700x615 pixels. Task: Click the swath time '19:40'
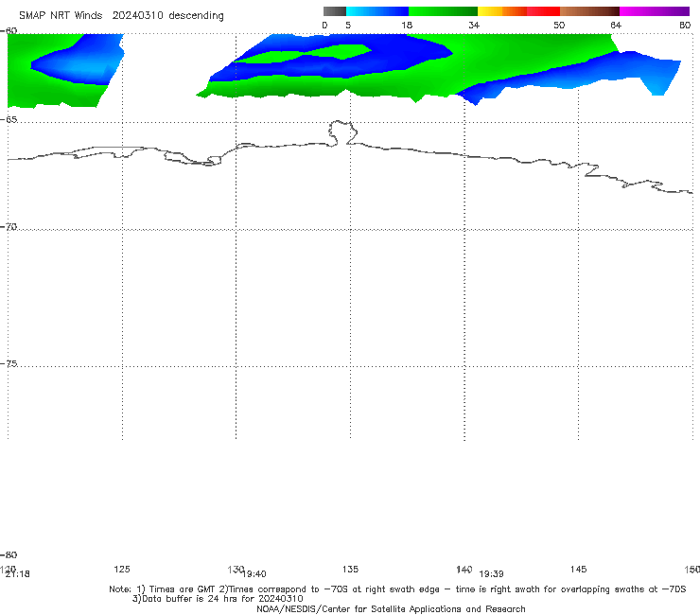[254, 574]
